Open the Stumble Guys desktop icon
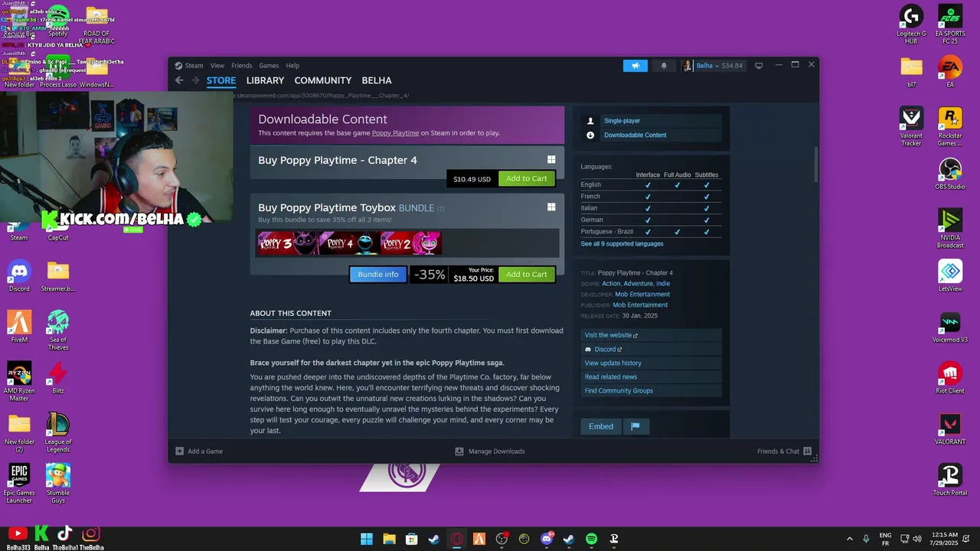This screenshot has height=551, width=980. 58,484
